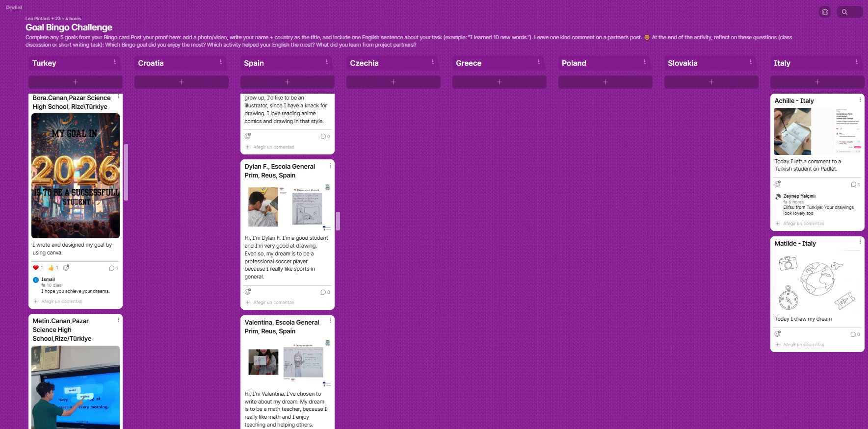Open the comments bubble on Achille - Italy post
Viewport: 868px width, 429px height.
pyautogui.click(x=854, y=184)
